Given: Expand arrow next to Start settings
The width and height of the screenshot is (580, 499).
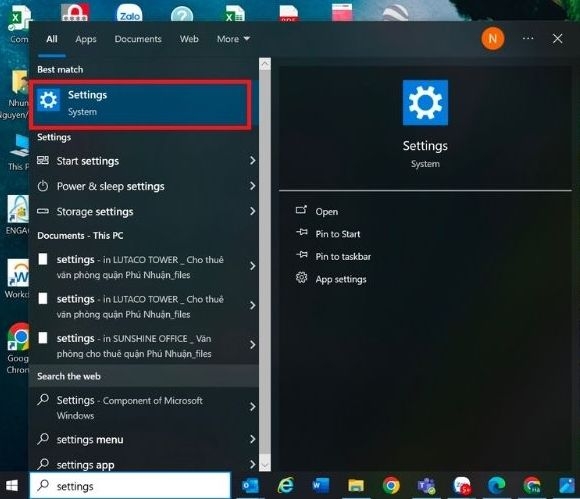Looking at the screenshot, I should (253, 161).
